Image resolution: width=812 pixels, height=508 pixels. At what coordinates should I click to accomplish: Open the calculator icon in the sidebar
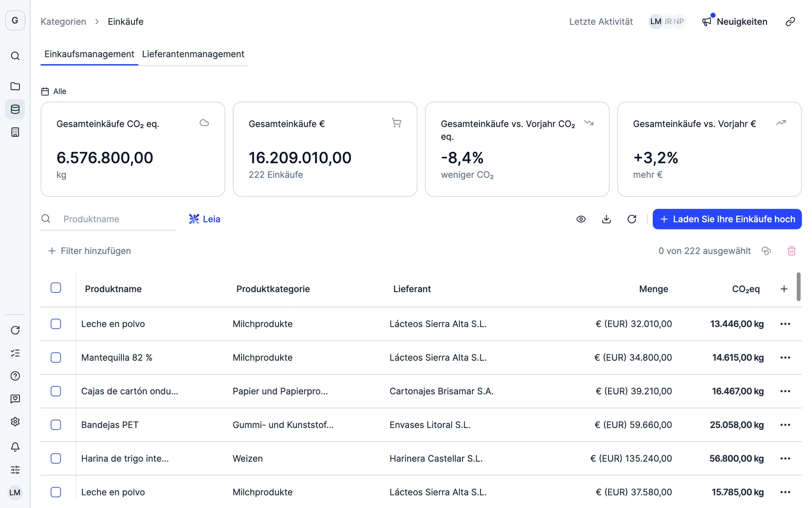pyautogui.click(x=15, y=132)
